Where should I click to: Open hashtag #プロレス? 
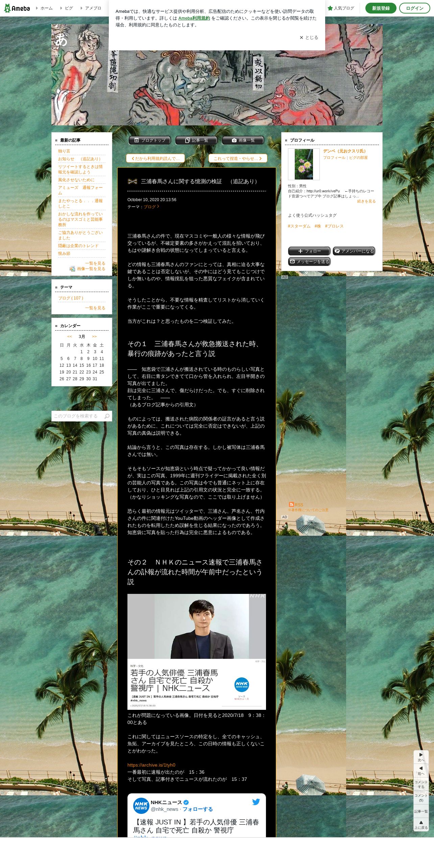(334, 226)
